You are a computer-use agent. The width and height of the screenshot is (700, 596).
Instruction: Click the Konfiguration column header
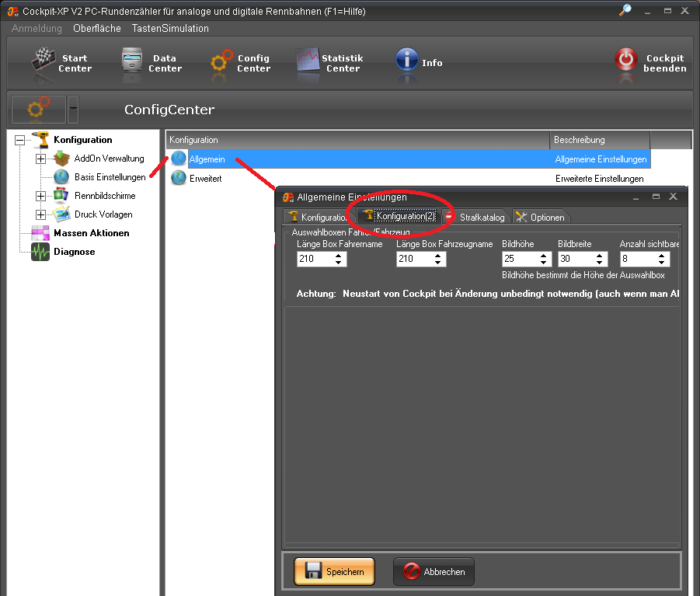pyautogui.click(x=358, y=140)
